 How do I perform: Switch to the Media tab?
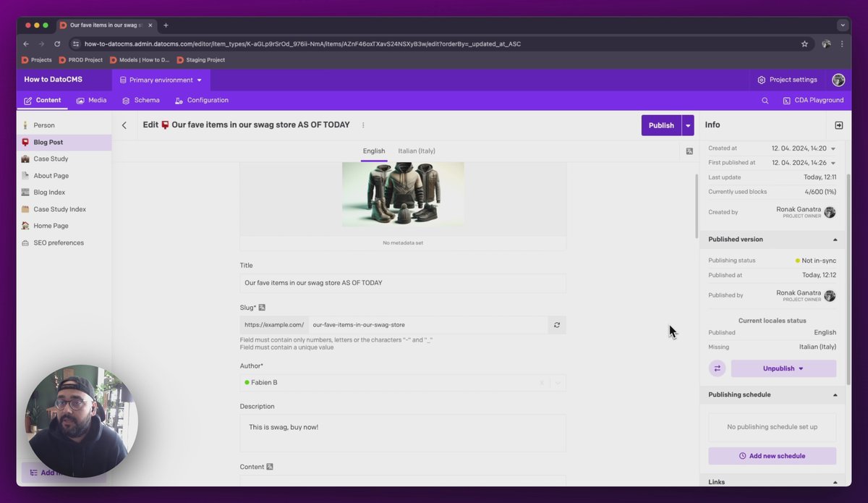(91, 101)
